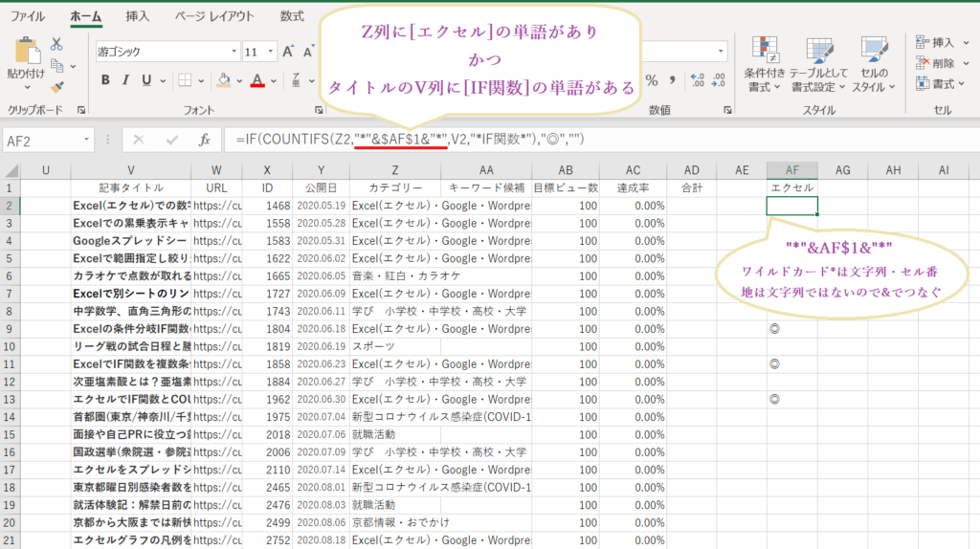Click the Name Box showing AF2
The width and height of the screenshot is (980, 549).
tap(41, 141)
